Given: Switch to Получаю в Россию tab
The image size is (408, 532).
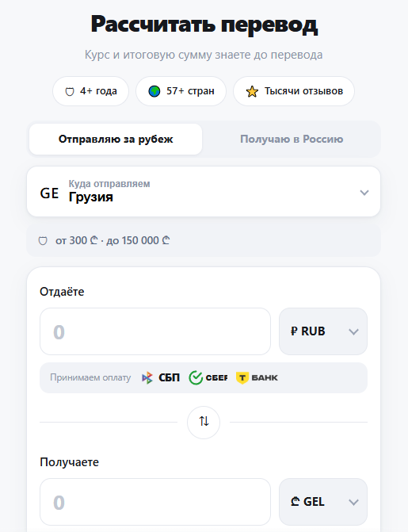Looking at the screenshot, I should tap(292, 139).
